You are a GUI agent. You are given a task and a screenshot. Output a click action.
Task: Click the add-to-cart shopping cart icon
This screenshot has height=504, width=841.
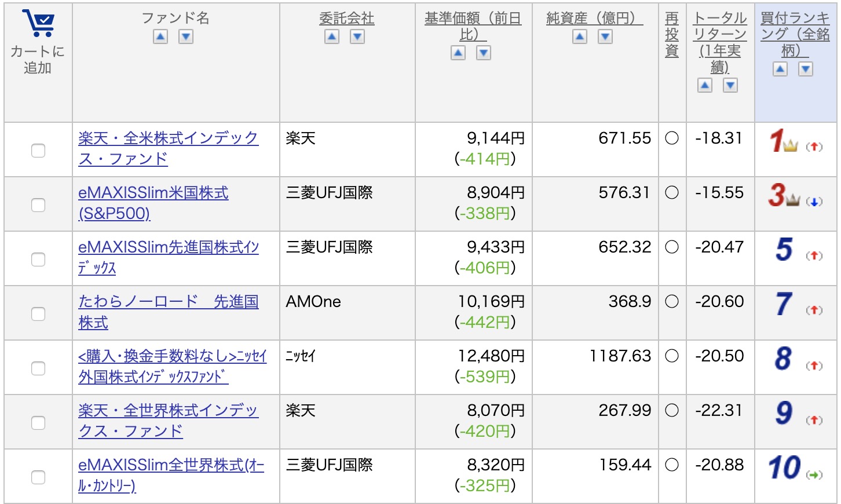click(38, 23)
